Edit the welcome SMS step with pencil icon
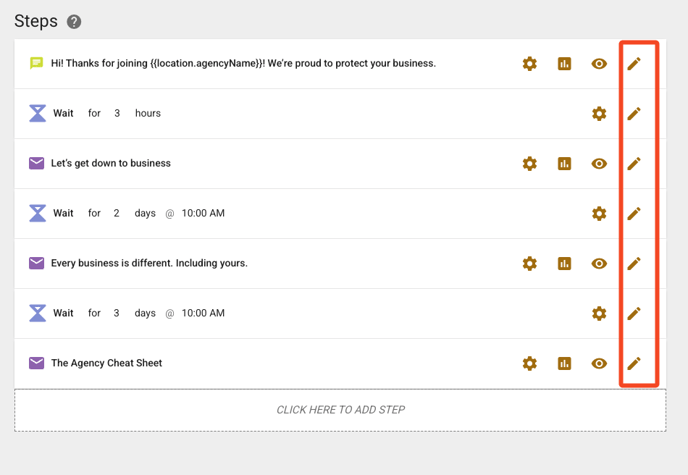688x475 pixels. (x=633, y=64)
